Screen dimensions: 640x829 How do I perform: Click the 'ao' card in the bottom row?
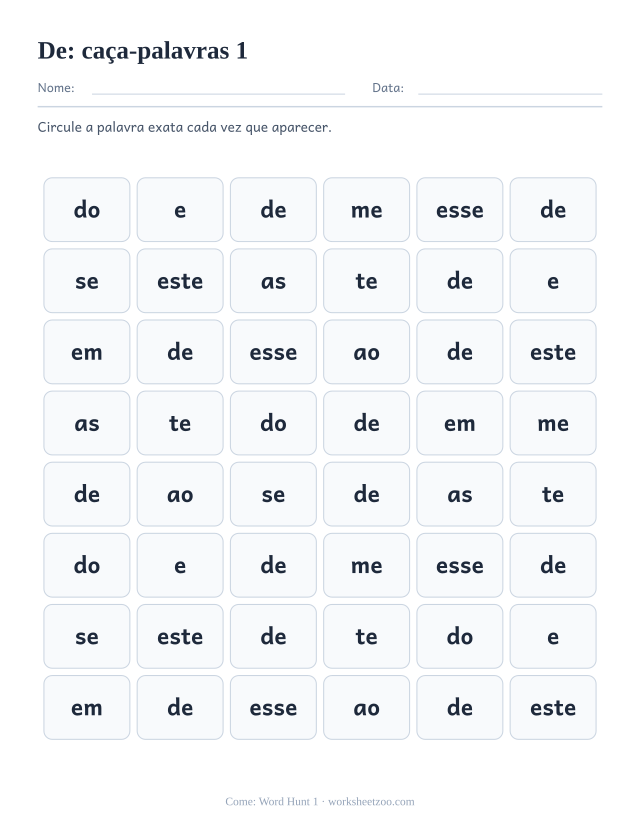click(x=366, y=707)
